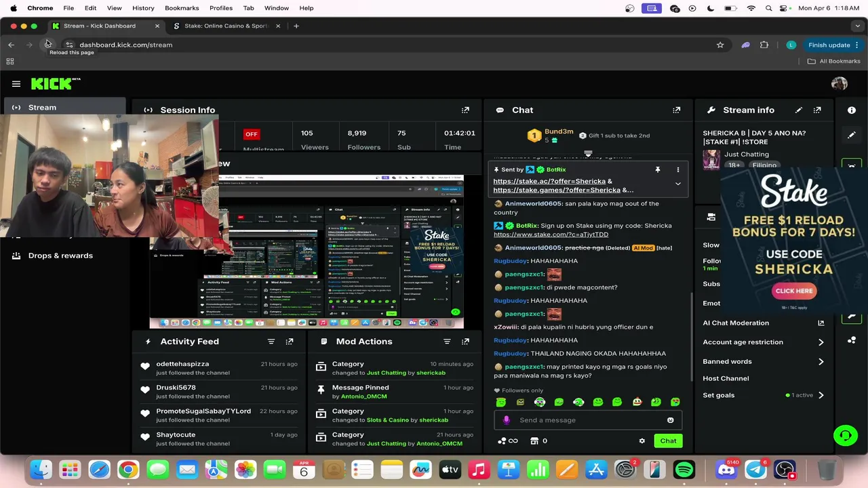Image resolution: width=868 pixels, height=488 pixels.
Task: Click in the Send a message field
Action: [x=588, y=420]
